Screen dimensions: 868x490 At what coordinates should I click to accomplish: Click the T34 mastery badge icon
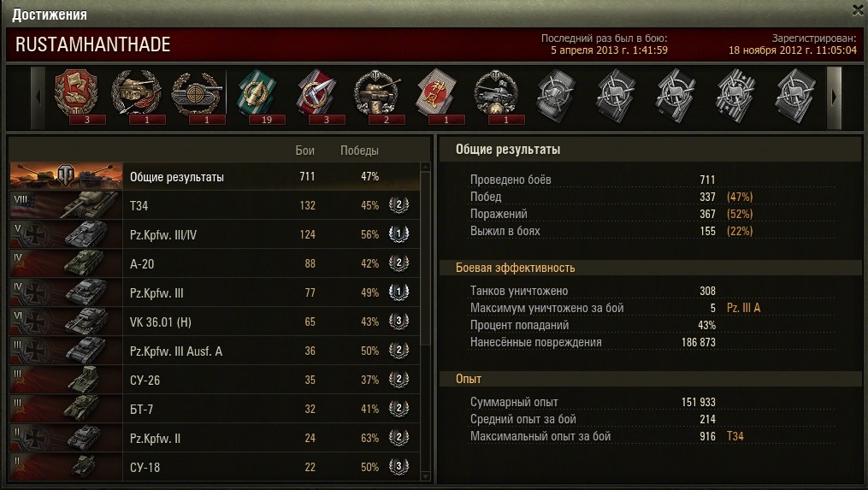click(399, 205)
